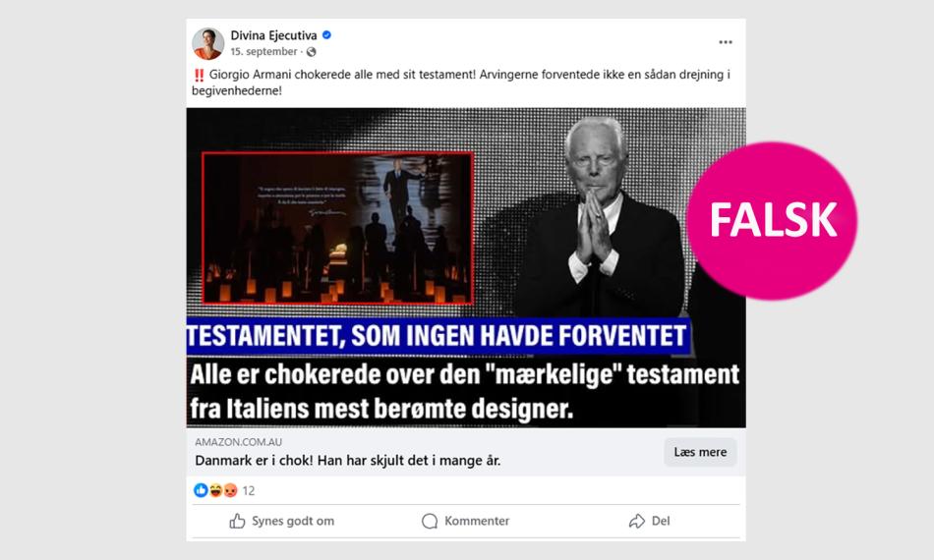This screenshot has height=560, width=934.
Task: View the reaction count 12
Action: pos(249,490)
